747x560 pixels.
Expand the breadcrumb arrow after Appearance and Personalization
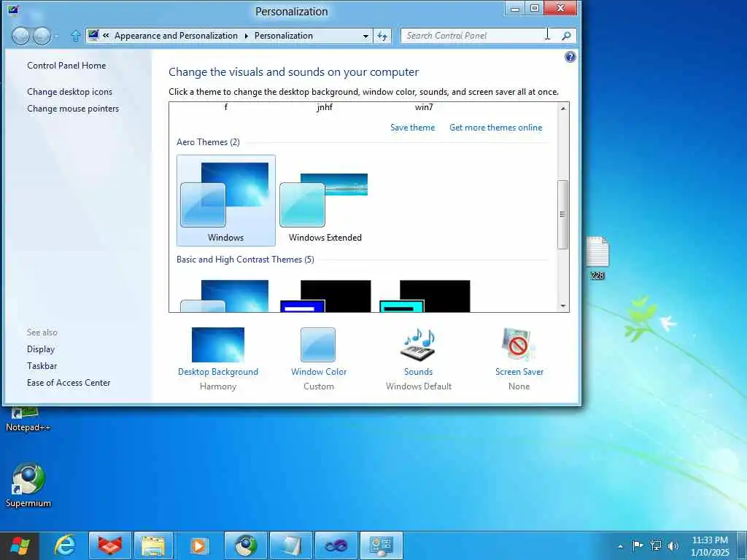click(247, 36)
